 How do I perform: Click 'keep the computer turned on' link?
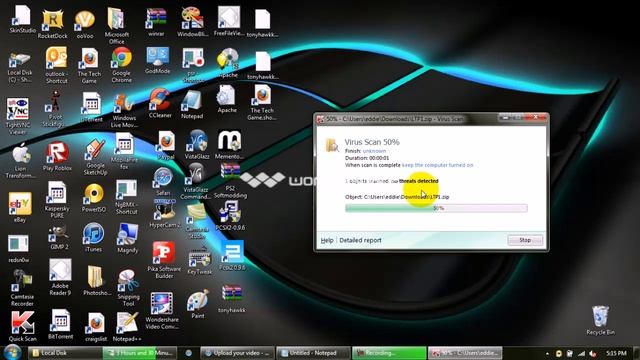click(x=438, y=165)
